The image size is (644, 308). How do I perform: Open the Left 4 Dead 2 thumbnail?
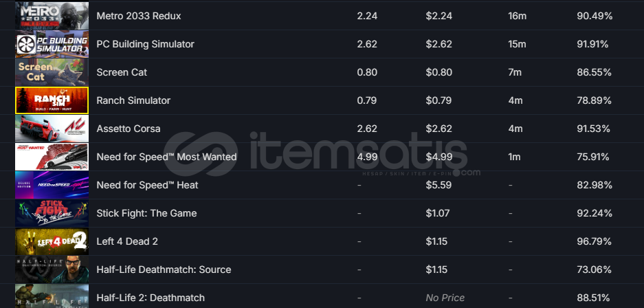tap(52, 241)
